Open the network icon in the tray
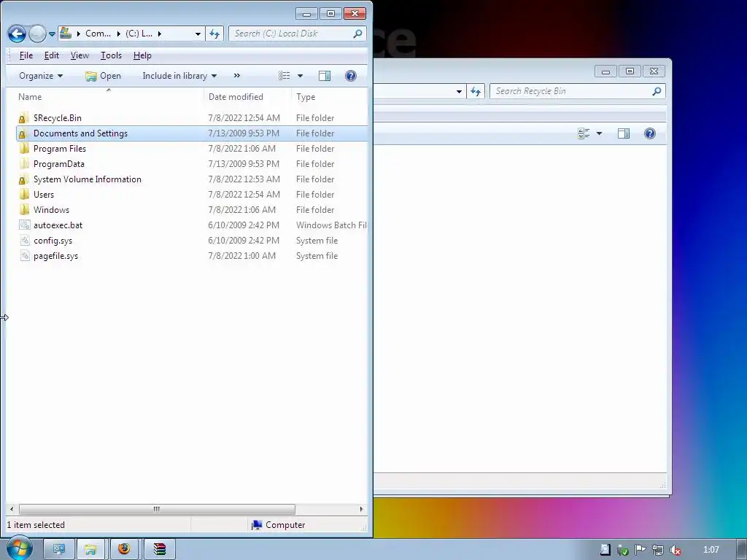Image resolution: width=747 pixels, height=560 pixels. 658,550
